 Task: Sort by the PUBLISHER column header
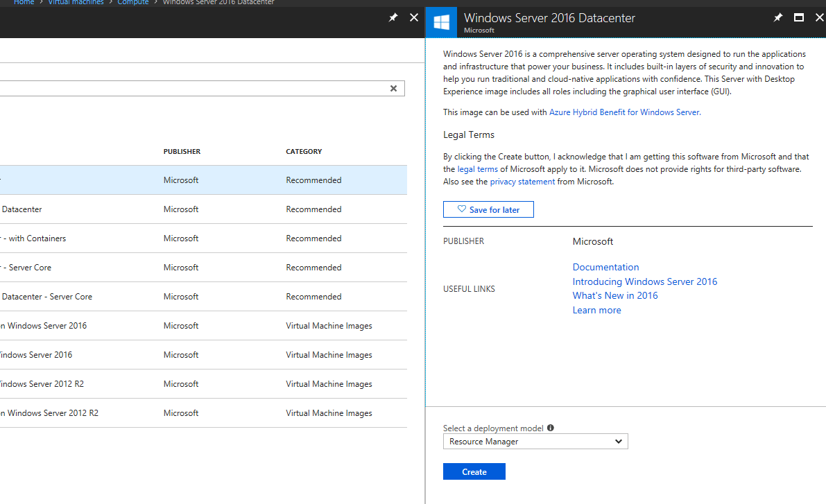[x=182, y=152]
